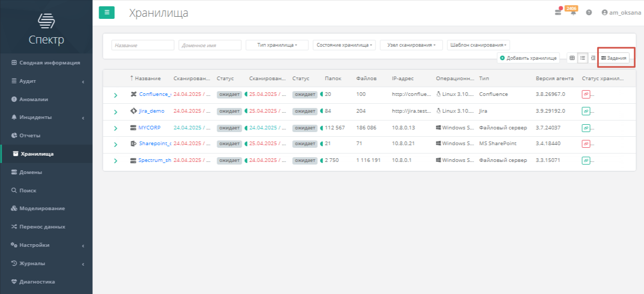Open the notifications bell showing 2406
This screenshot has width=644, height=294.
tap(573, 13)
